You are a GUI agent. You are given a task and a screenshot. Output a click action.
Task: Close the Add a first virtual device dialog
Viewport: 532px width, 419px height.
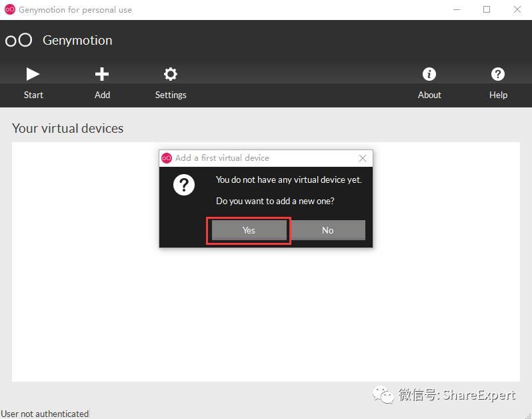pyautogui.click(x=363, y=158)
